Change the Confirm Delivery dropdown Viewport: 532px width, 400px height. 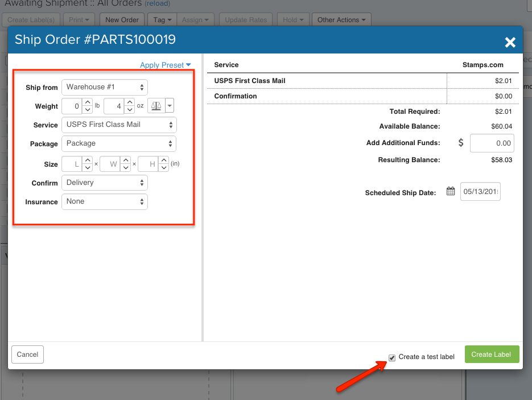click(105, 183)
